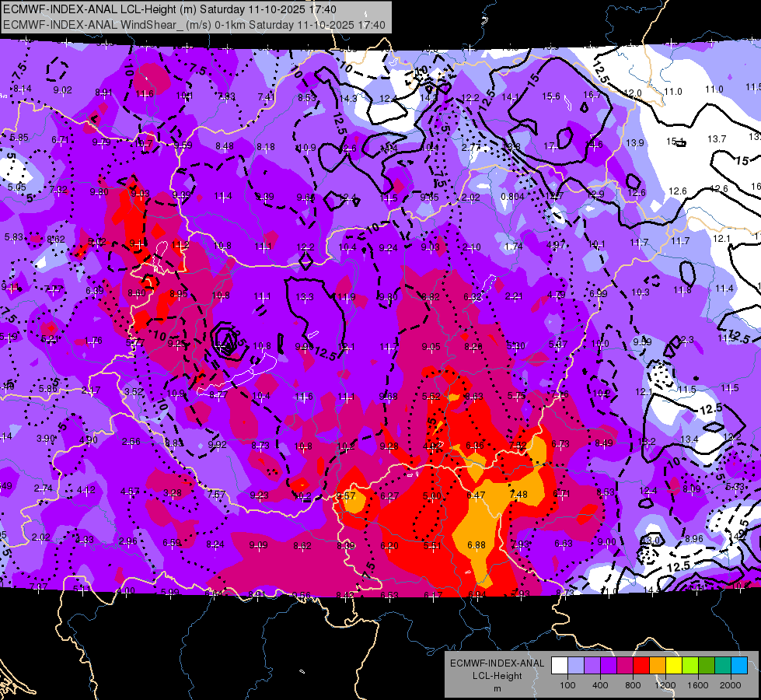Image resolution: width=761 pixels, height=700 pixels.
Task: Click the yellow legend color box
Action: 674,666
